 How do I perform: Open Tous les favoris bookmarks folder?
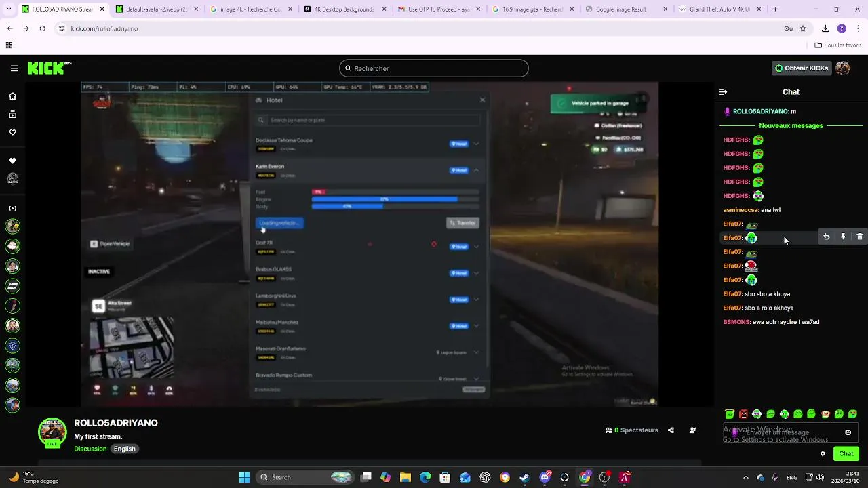838,45
